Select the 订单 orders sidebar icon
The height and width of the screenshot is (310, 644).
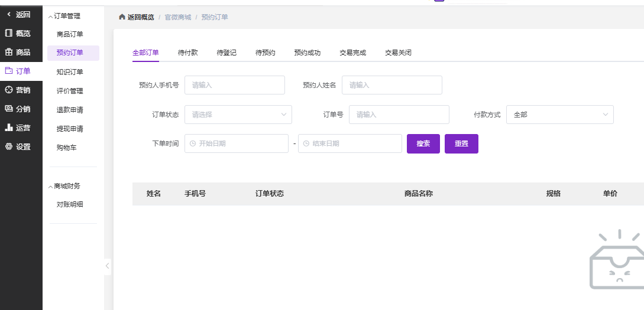(8, 71)
